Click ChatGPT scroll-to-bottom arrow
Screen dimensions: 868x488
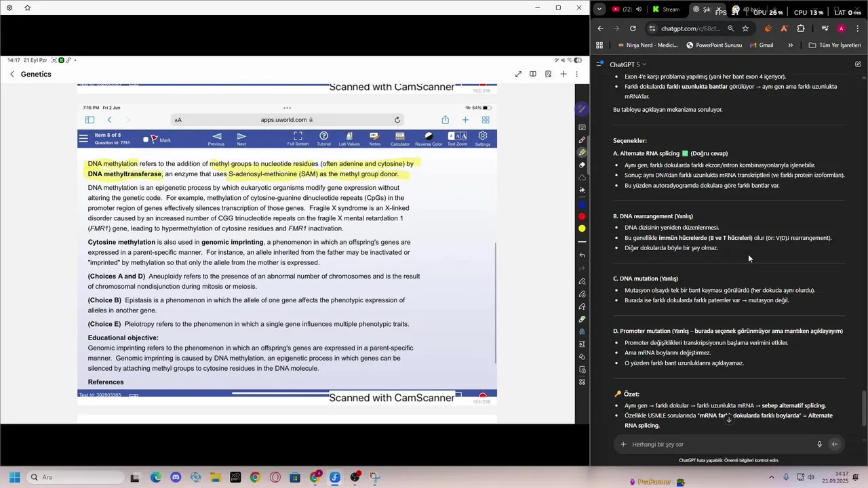(729, 420)
